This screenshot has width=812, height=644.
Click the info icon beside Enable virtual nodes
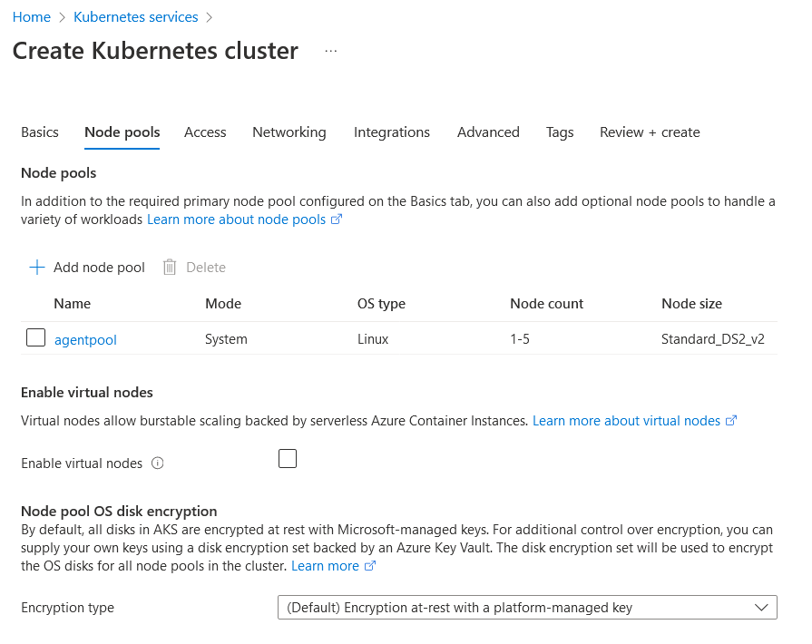pyautogui.click(x=158, y=463)
